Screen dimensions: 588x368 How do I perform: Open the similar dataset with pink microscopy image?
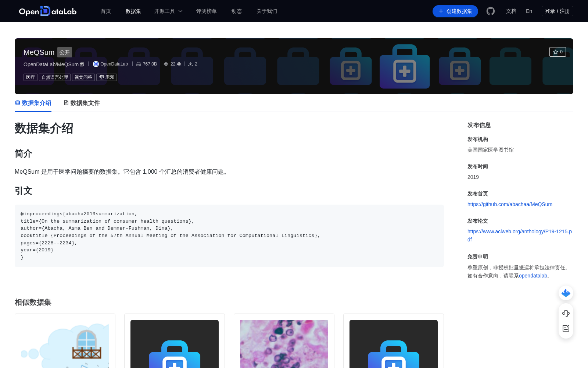coord(284,344)
